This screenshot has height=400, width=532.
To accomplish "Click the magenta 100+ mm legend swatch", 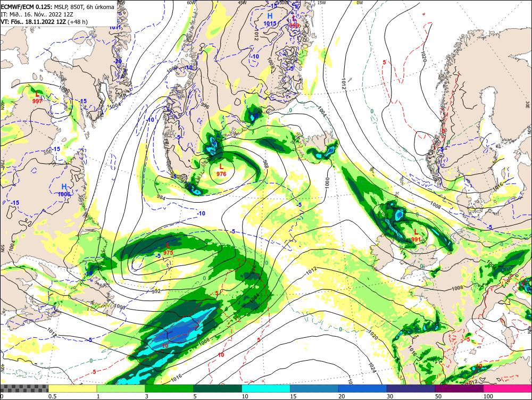I will pyautogui.click(x=508, y=388).
